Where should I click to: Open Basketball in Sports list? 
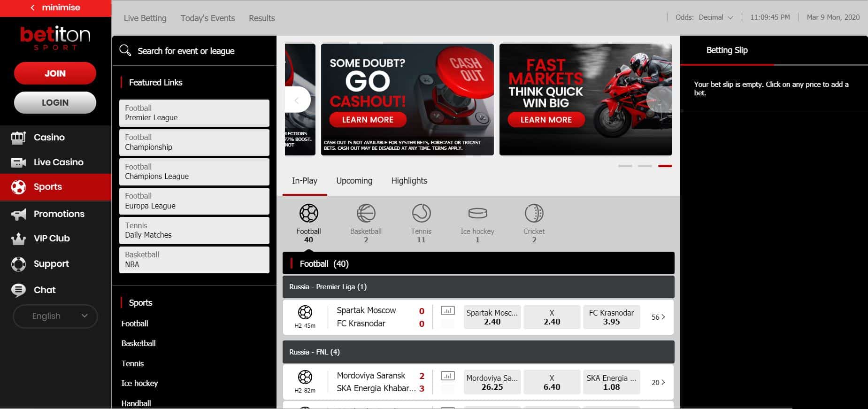pos(138,343)
